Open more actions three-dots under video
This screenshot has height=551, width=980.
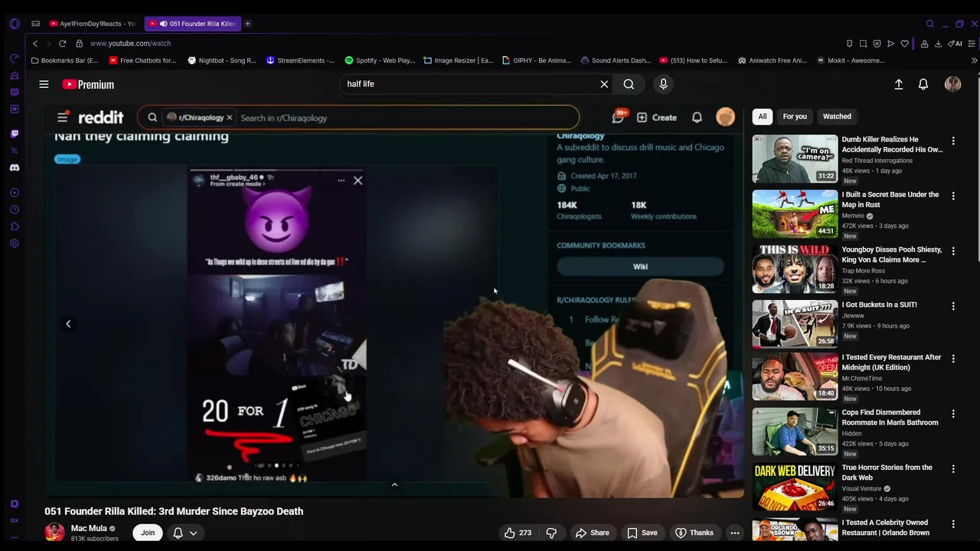point(734,533)
